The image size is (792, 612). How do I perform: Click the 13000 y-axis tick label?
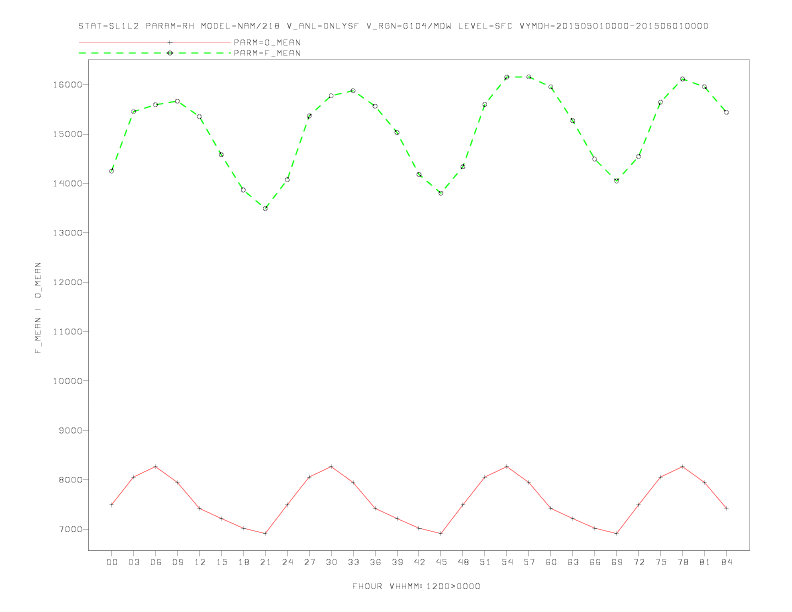point(68,233)
